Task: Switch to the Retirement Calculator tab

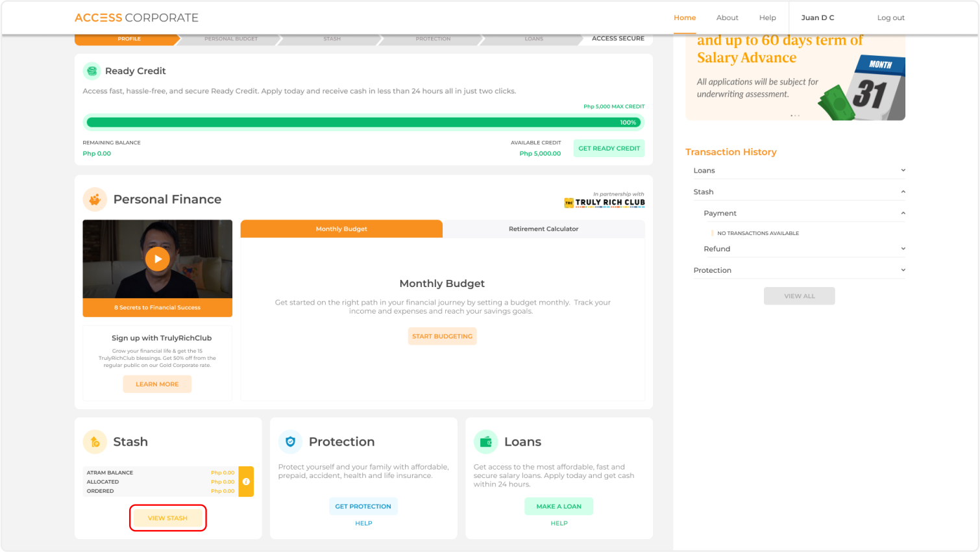Action: [544, 229]
